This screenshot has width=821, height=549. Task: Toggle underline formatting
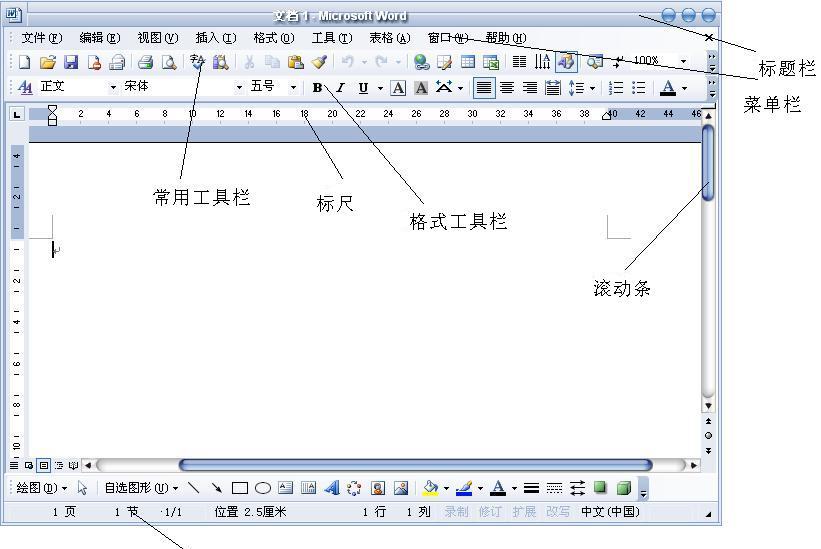[363, 88]
